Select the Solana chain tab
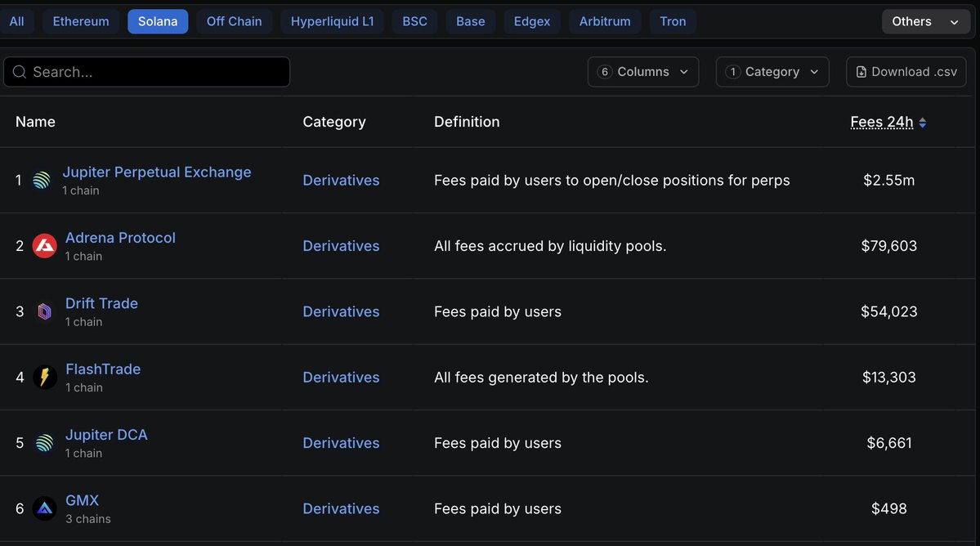Image resolution: width=980 pixels, height=546 pixels. coord(158,21)
